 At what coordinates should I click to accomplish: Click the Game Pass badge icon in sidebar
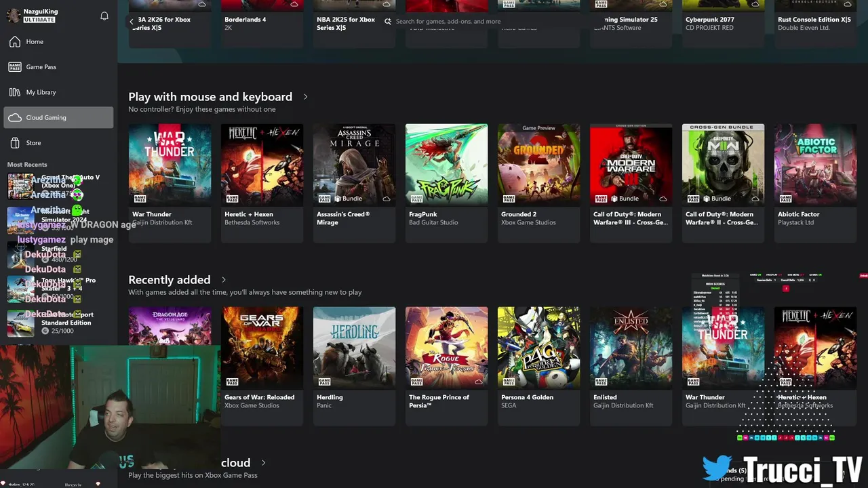pos(15,67)
